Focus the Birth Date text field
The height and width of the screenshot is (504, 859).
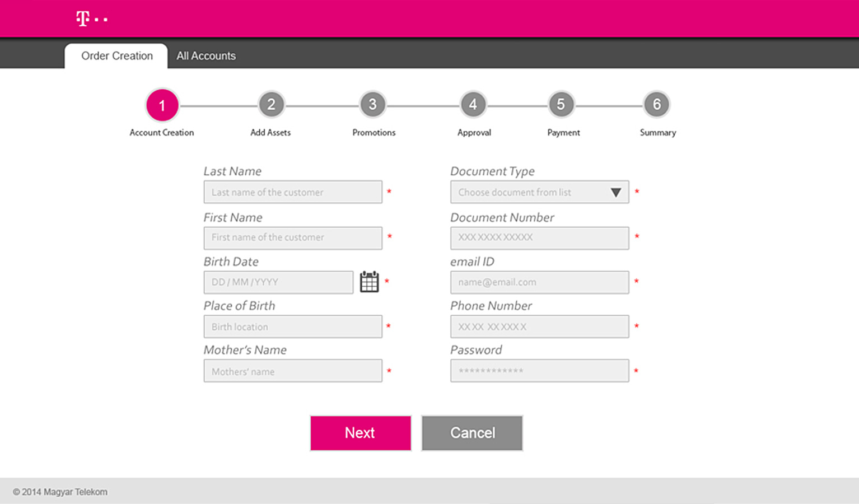(278, 282)
